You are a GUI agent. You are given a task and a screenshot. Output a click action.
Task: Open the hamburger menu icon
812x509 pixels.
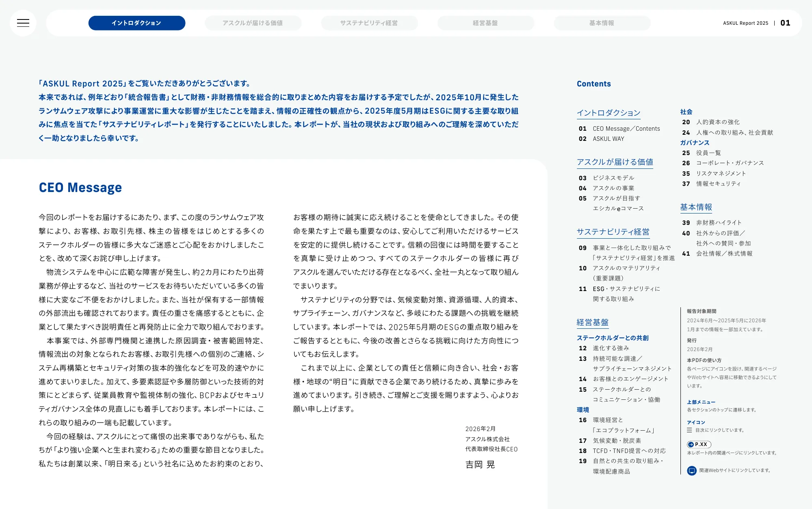coord(23,23)
